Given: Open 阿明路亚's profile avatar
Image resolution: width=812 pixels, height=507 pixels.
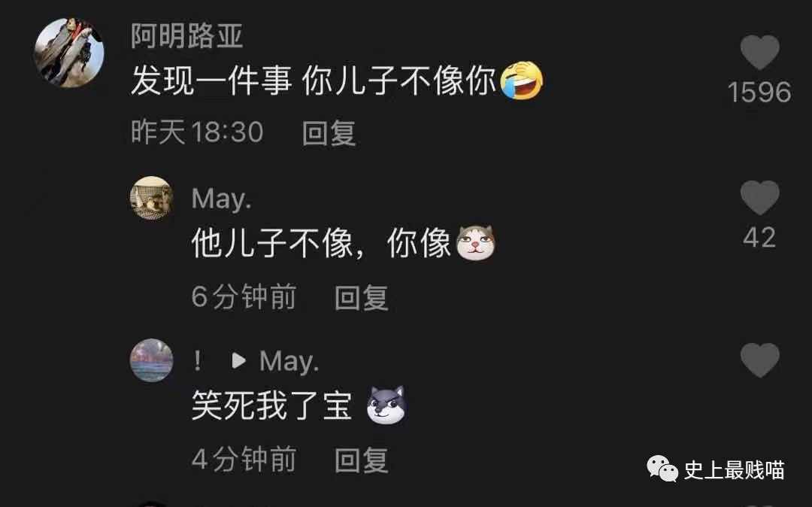Looking at the screenshot, I should click(69, 53).
